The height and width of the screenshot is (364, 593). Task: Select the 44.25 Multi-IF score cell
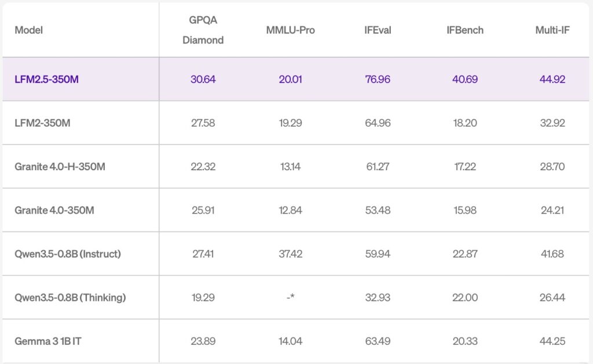click(x=552, y=341)
